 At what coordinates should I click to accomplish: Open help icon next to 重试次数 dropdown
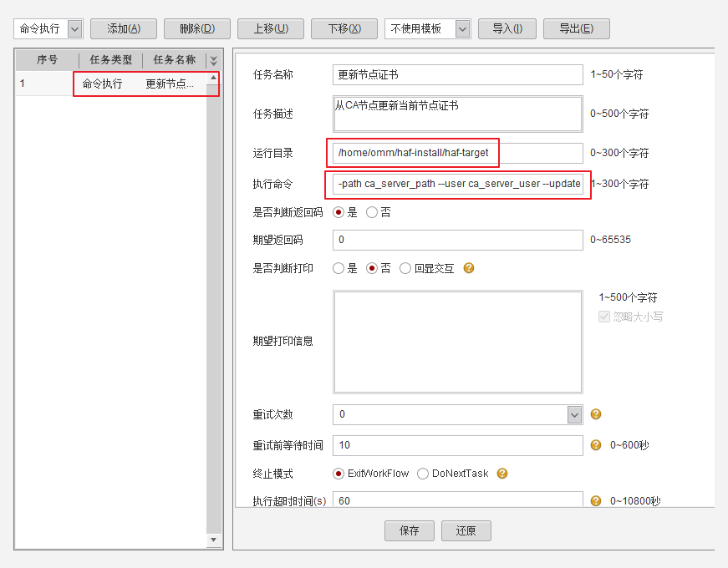tap(596, 414)
